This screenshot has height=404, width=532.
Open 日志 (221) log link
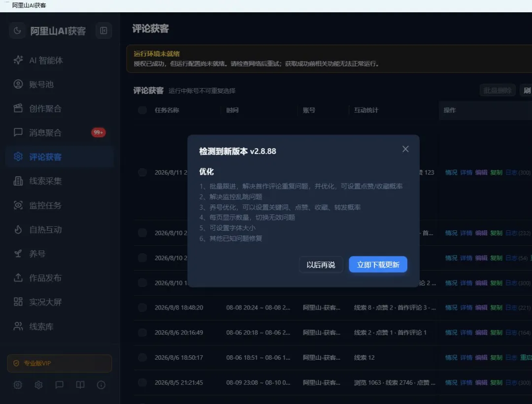tap(518, 308)
